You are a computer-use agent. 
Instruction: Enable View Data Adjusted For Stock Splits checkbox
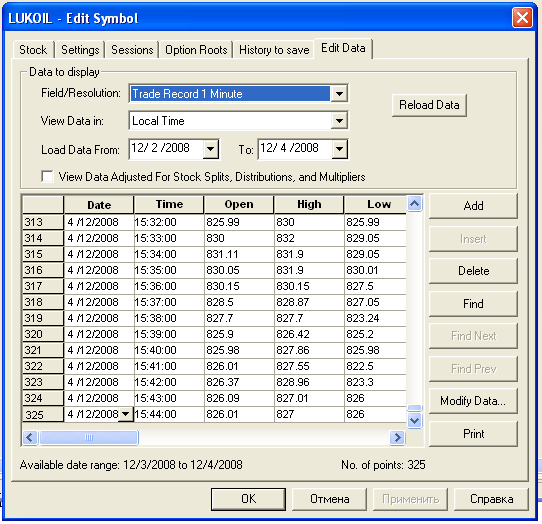coord(47,177)
